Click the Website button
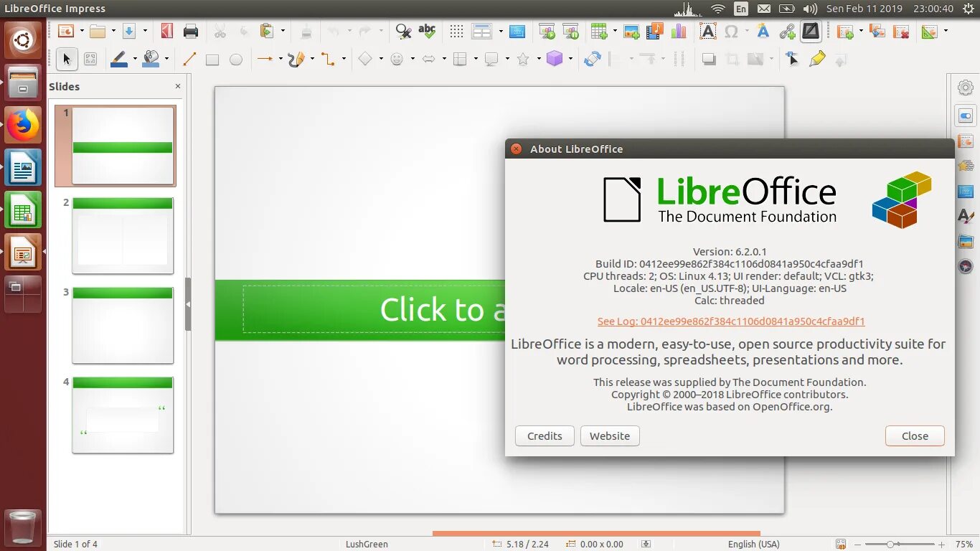This screenshot has width=980, height=551. coord(610,435)
